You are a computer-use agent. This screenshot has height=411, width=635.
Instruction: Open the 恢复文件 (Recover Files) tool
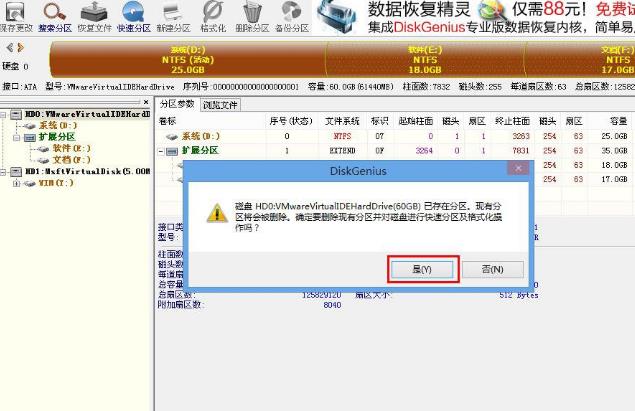point(94,13)
